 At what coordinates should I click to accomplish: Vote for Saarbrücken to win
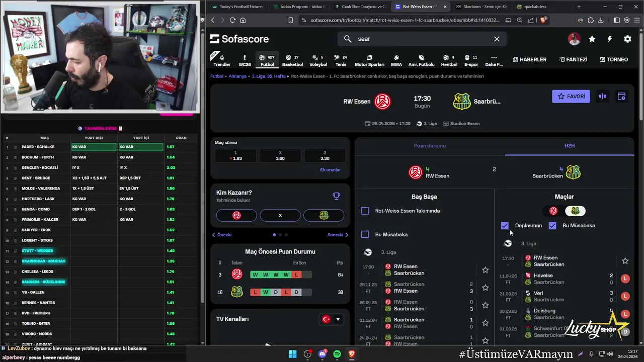324,215
